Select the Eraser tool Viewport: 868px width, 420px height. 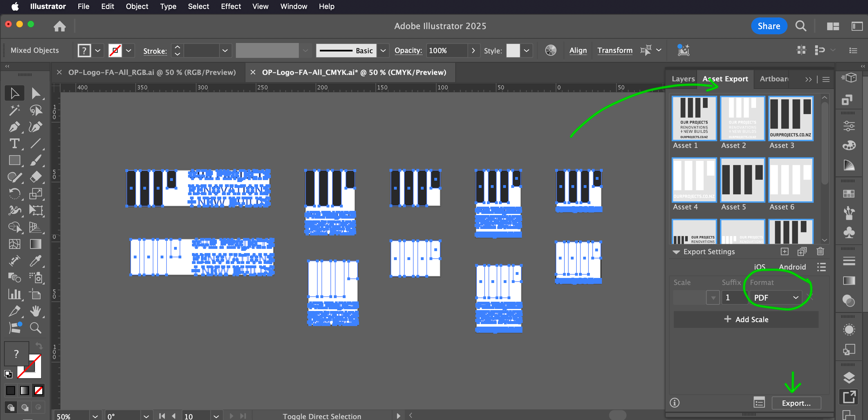(36, 177)
